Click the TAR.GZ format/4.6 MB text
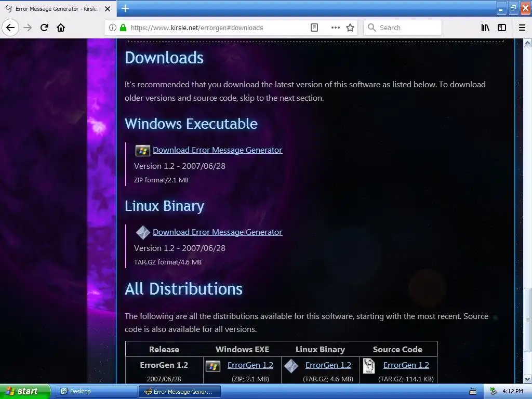Viewport: 532px width, 399px height. point(168,262)
